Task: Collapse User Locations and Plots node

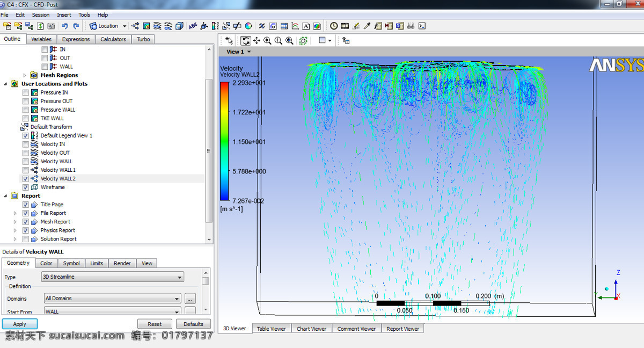Action: point(6,84)
